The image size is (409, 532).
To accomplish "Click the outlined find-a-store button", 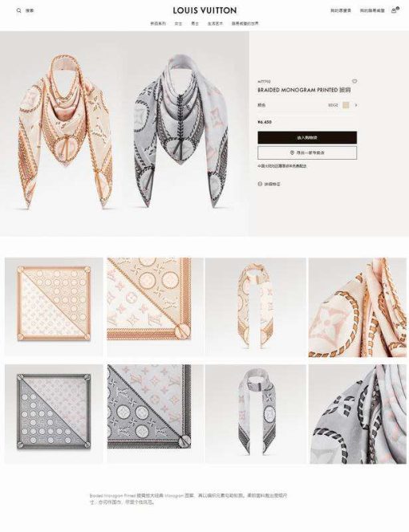I will click(x=307, y=152).
